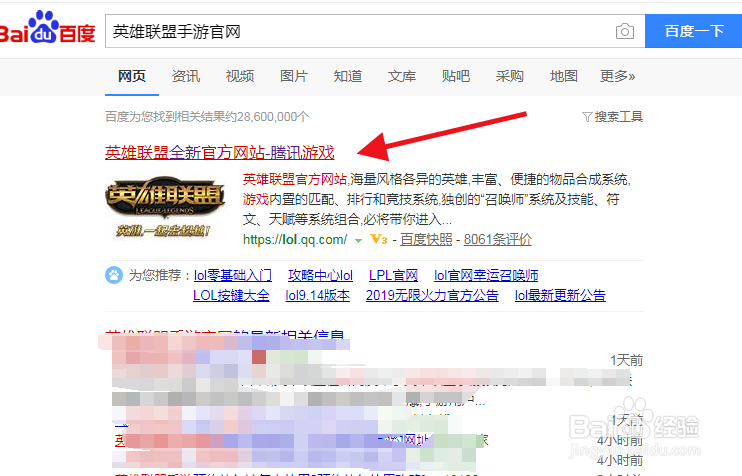Switch to the 资讯 tab
Image resolution: width=742 pixels, height=476 pixels.
(x=186, y=76)
